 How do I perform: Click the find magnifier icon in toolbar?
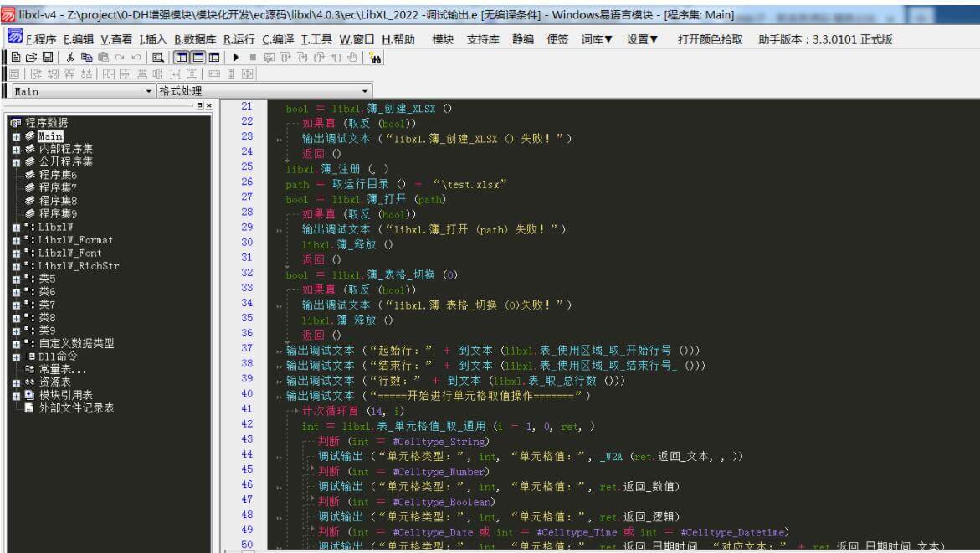tap(158, 57)
